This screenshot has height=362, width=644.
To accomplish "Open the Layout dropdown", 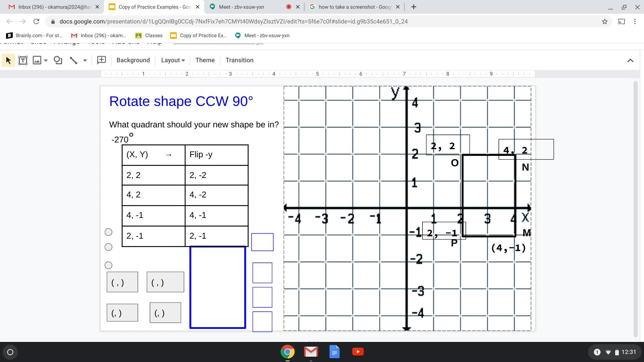I will 173,60.
